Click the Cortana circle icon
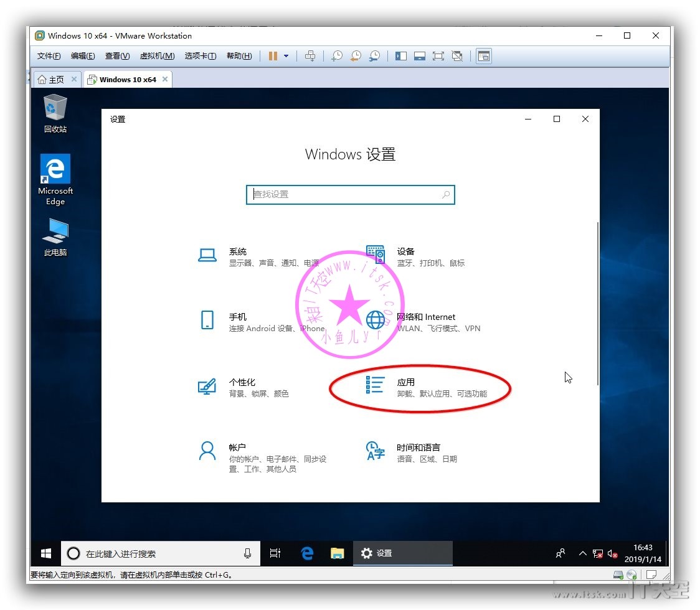 pos(73,553)
